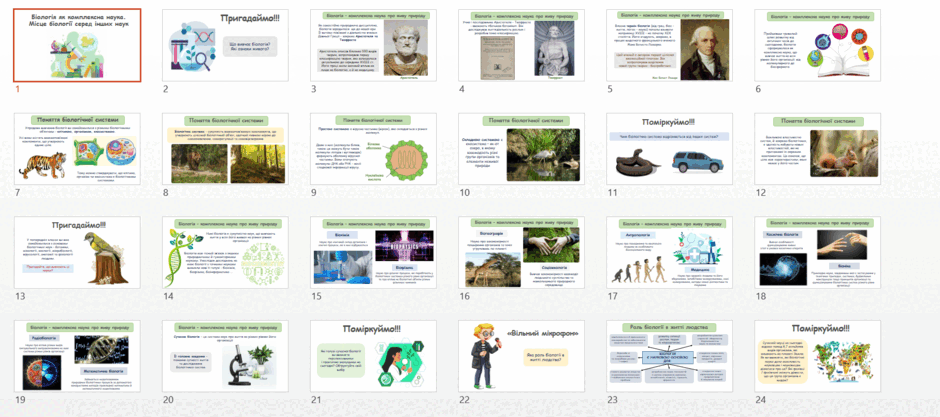Image resolution: width=940 pixels, height=417 pixels.
Task: Select slide 15 about Біохімія and Біофізика
Action: [373, 252]
